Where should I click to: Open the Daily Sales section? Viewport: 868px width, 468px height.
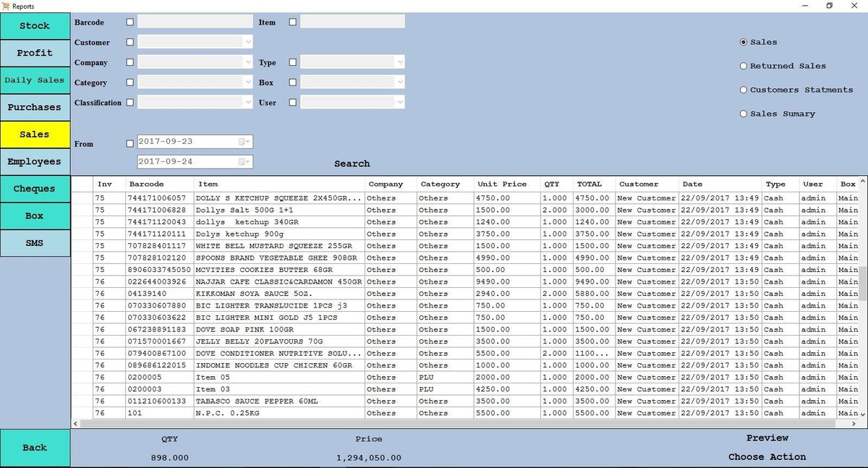click(35, 80)
